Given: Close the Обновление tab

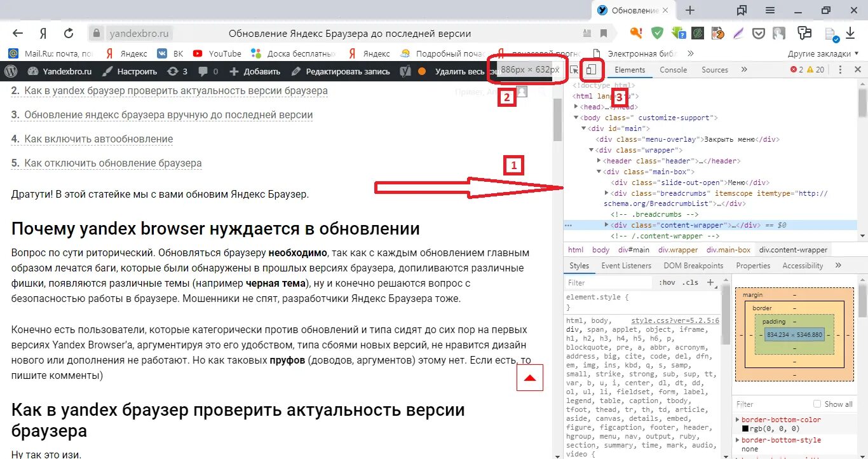Looking at the screenshot, I should (666, 10).
